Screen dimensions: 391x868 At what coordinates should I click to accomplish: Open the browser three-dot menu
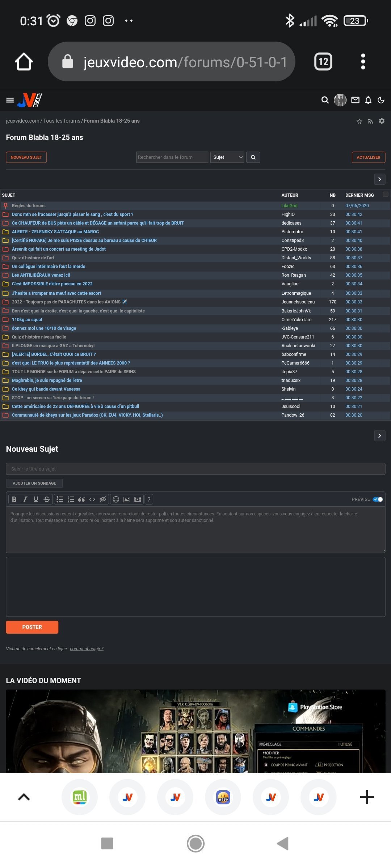(x=363, y=61)
